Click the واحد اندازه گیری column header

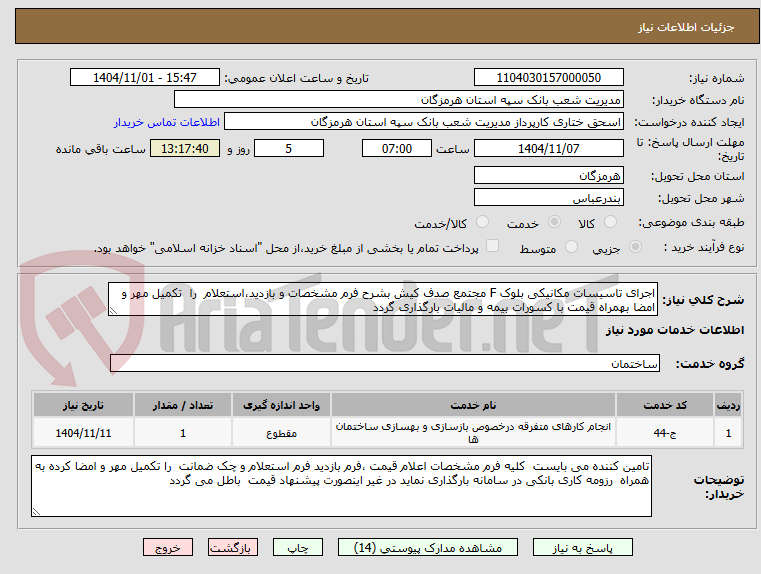tap(281, 405)
